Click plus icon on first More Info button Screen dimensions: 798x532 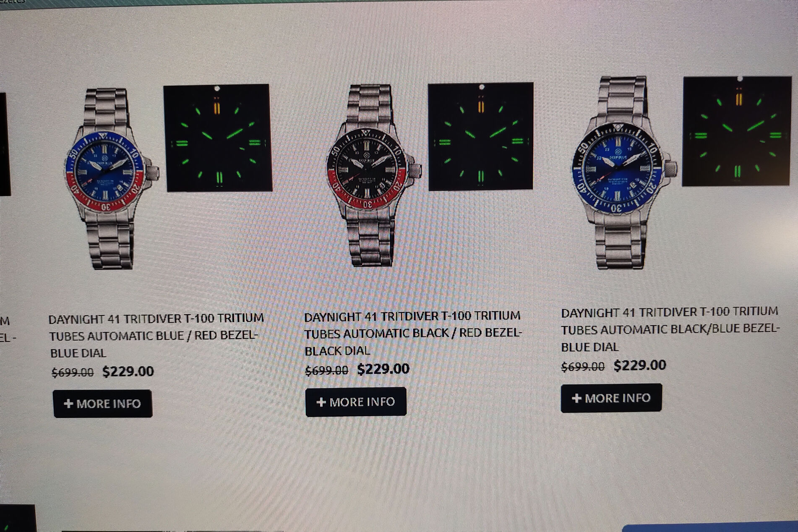pyautogui.click(x=68, y=404)
